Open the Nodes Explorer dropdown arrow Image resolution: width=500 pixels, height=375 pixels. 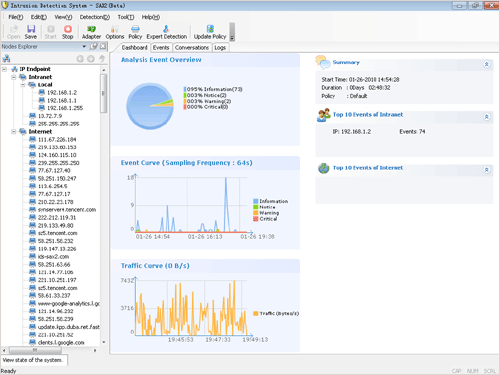pos(84,46)
